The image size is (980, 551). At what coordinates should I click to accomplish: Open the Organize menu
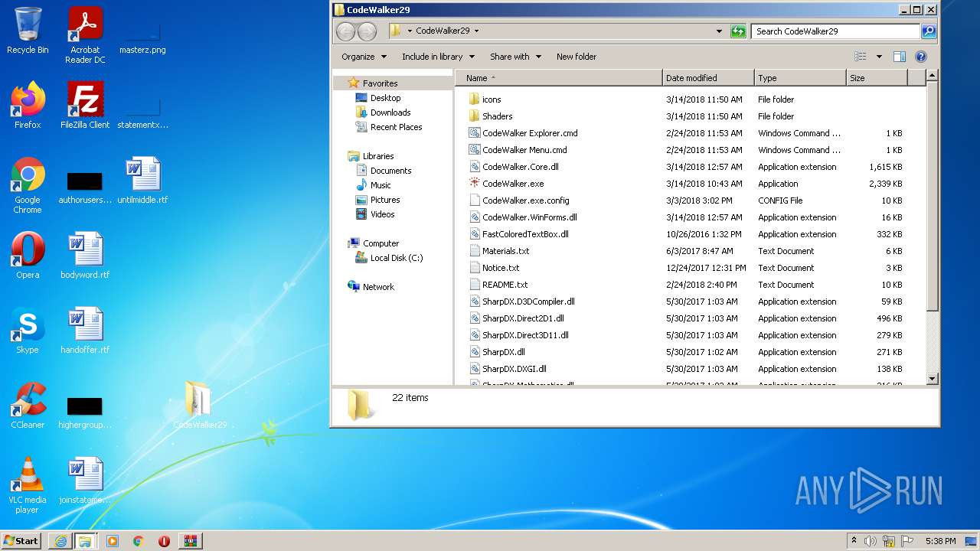point(364,57)
